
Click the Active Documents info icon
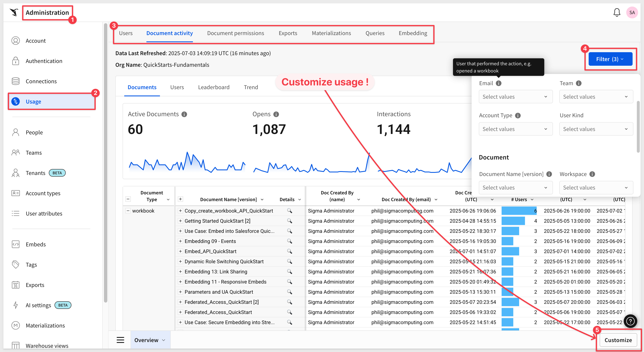click(x=184, y=114)
